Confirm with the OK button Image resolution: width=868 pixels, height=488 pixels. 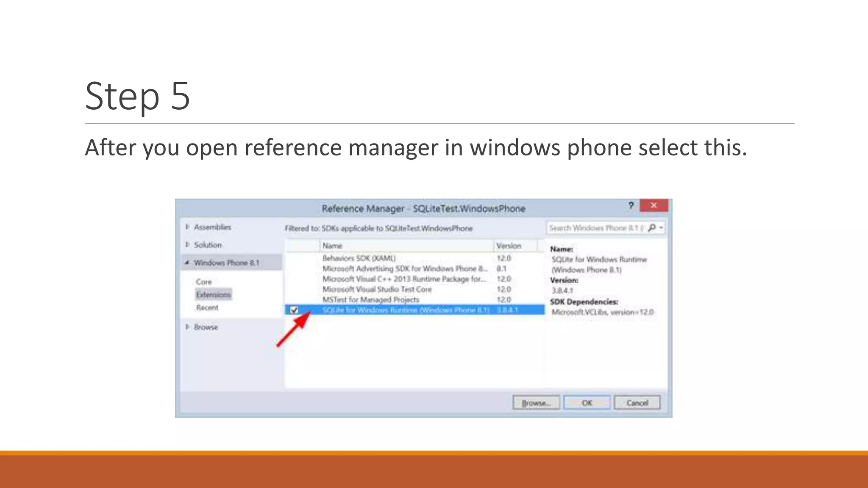click(x=587, y=403)
